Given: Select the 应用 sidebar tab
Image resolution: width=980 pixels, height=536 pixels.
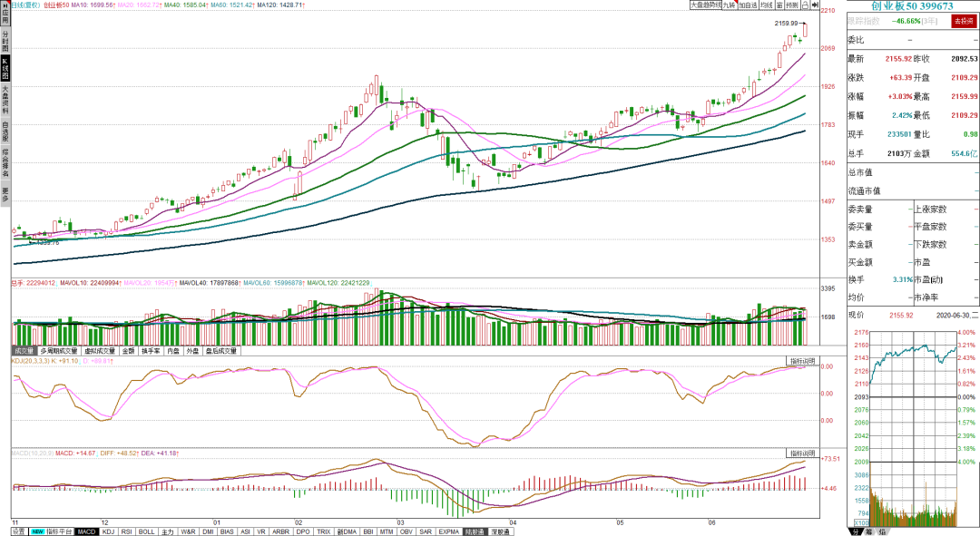Looking at the screenshot, I should click(5, 13).
